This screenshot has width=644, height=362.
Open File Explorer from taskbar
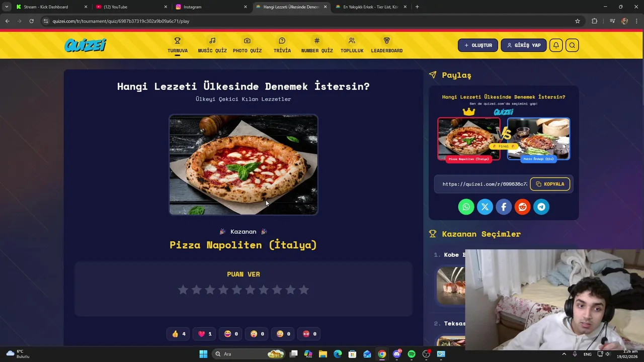pos(323,354)
